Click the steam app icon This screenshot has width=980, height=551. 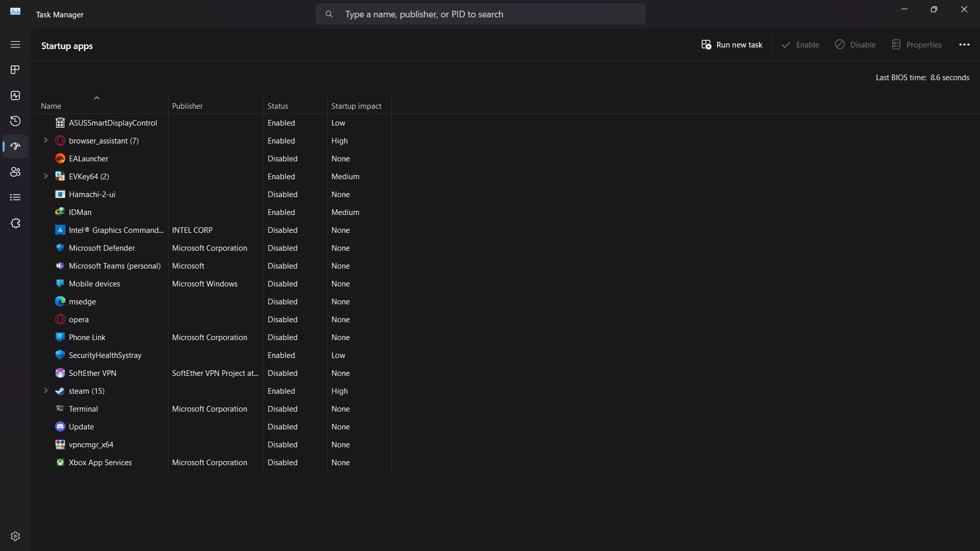coord(60,391)
